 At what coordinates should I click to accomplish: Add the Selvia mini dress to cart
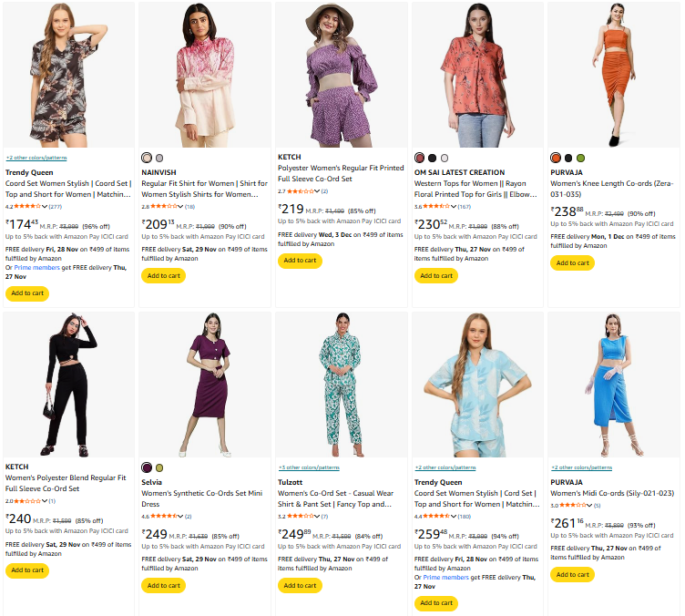(x=163, y=586)
